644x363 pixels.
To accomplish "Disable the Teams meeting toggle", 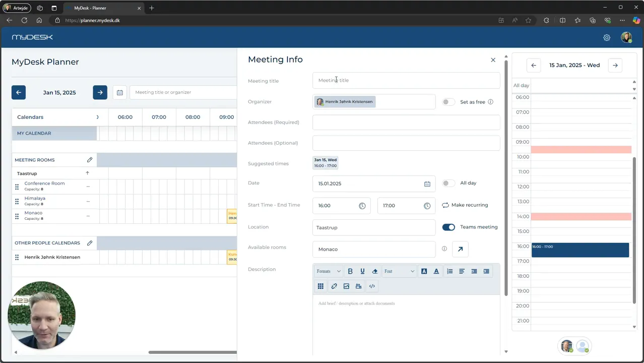I will [448, 227].
